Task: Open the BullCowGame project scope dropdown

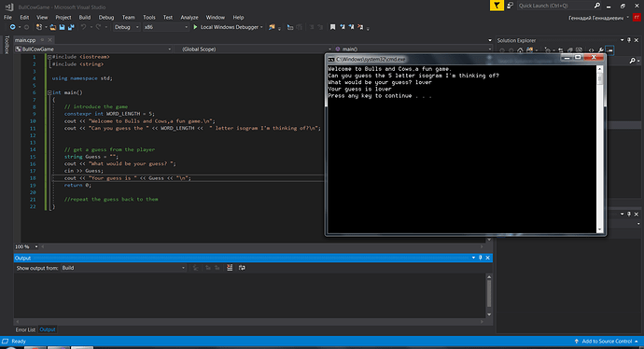Action: 93,49
